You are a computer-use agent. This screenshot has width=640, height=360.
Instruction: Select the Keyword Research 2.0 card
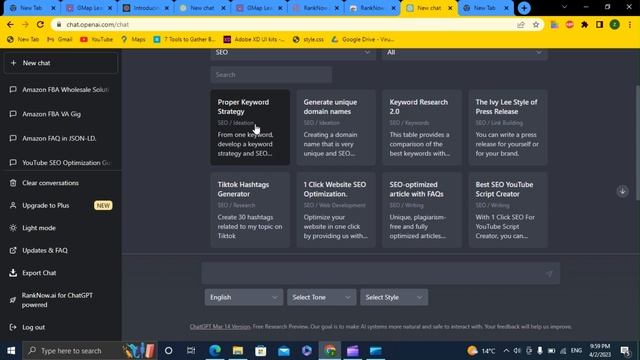pos(422,127)
